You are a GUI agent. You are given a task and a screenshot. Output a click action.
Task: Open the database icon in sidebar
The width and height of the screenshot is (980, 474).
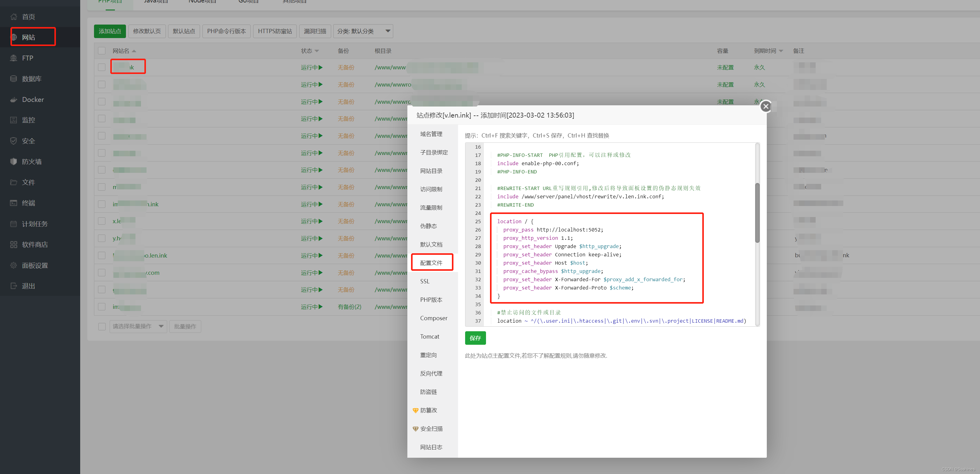point(14,79)
